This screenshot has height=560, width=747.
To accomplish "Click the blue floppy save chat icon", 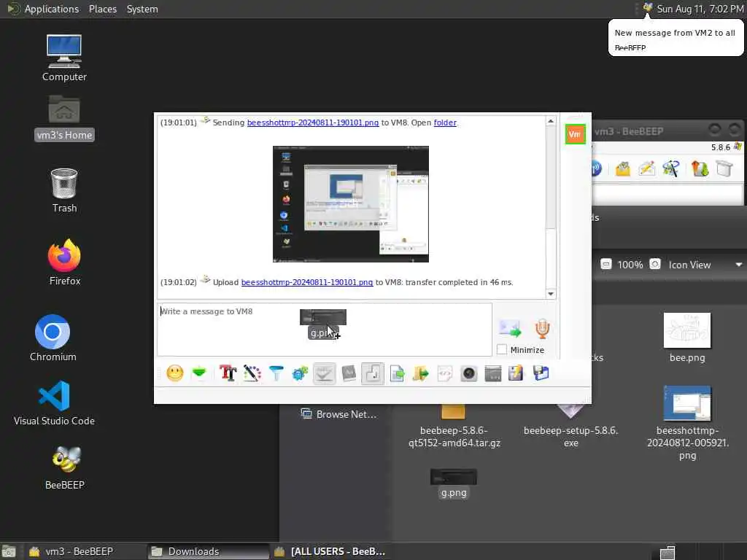I will pyautogui.click(x=541, y=373).
